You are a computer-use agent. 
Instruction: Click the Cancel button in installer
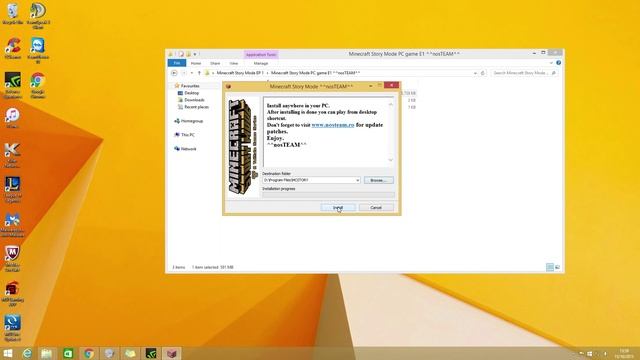376,208
